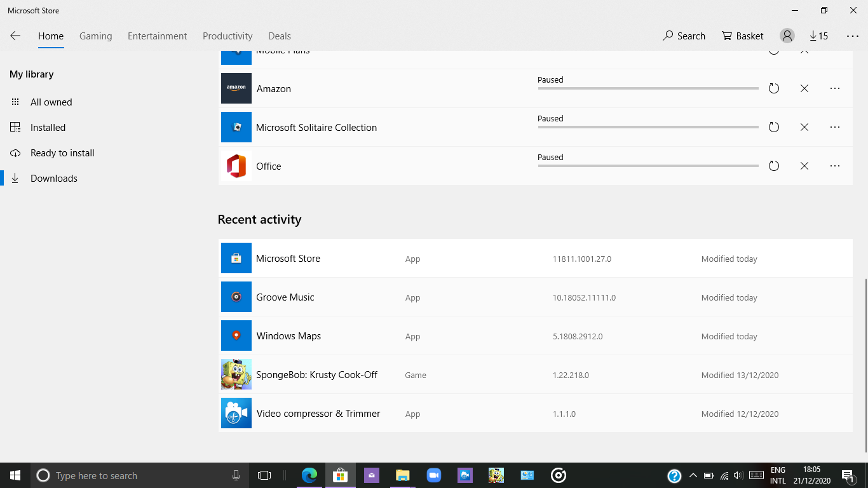Image resolution: width=868 pixels, height=488 pixels.
Task: Open Task View on taskbar
Action: coord(264,475)
